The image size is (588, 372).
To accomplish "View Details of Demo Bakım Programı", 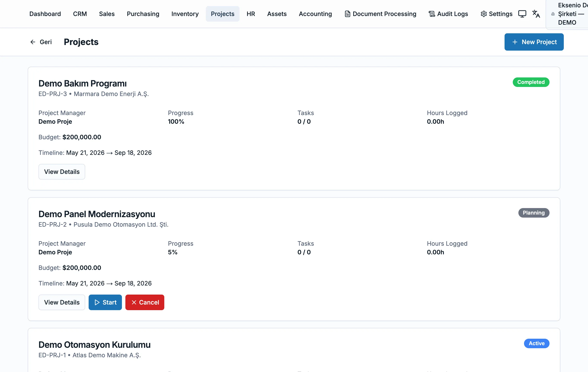I will (62, 172).
